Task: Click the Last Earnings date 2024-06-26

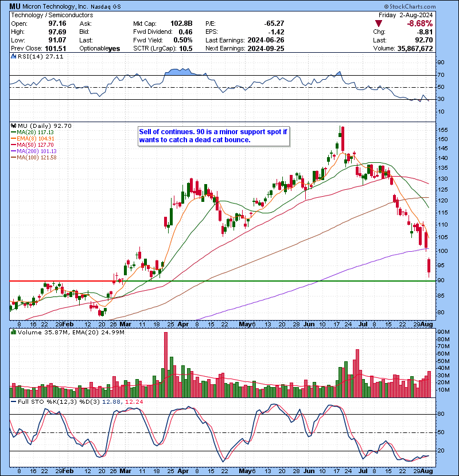Action: [x=266, y=40]
